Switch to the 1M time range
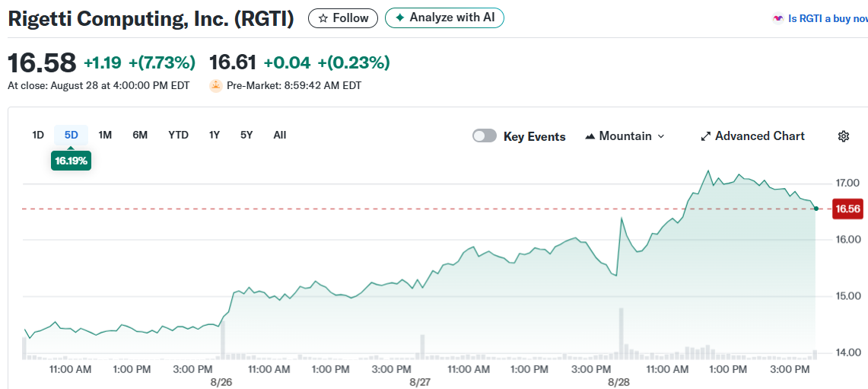 coord(105,136)
